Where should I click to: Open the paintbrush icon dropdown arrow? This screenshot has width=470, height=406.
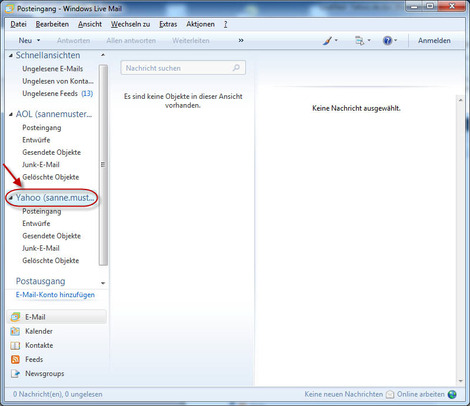pyautogui.click(x=336, y=41)
